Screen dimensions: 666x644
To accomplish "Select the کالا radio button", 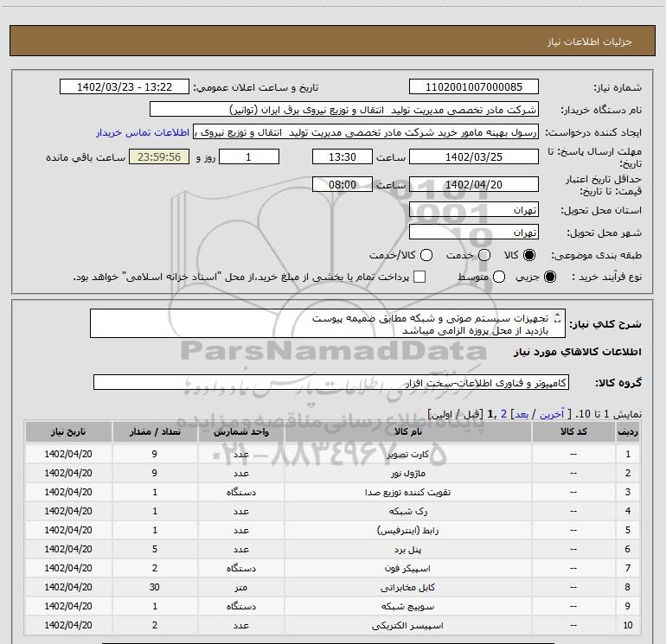I will point(529,255).
